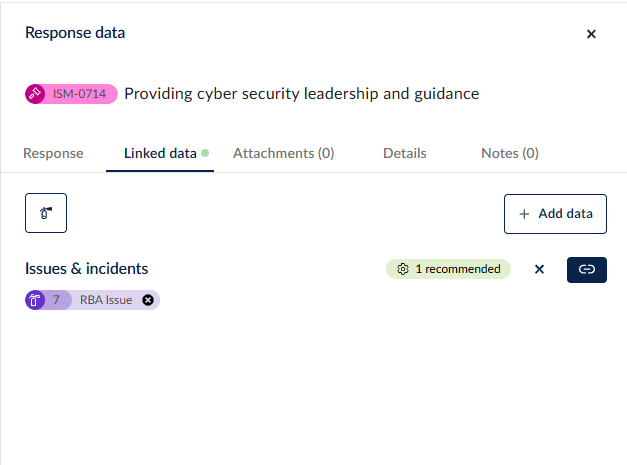Click the fire extinguisher filter icon button
Viewport: 627px width, 465px height.
click(46, 213)
